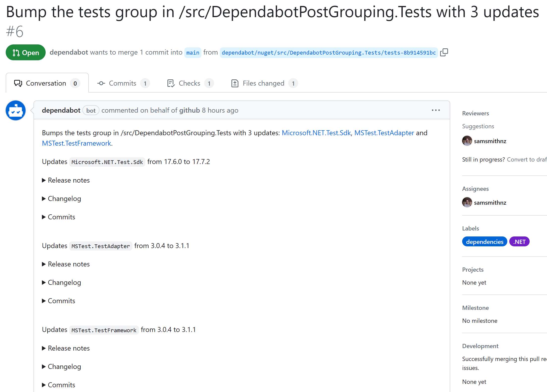Click the green Open status badge

click(26, 52)
